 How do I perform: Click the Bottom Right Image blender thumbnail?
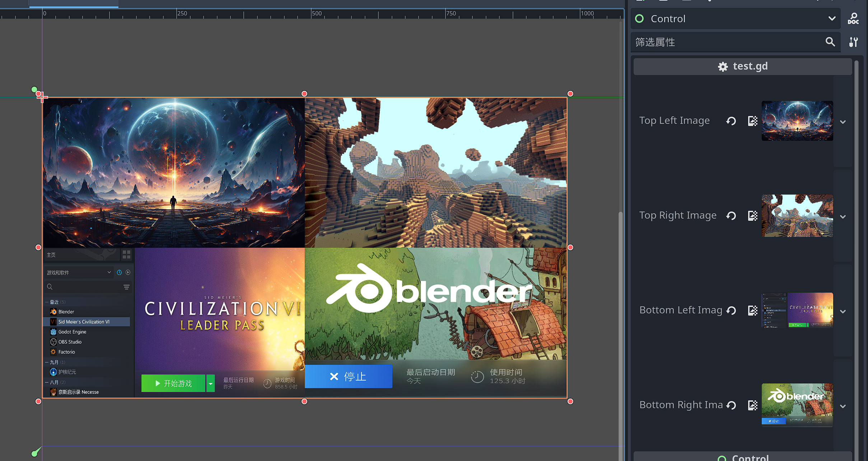(x=797, y=405)
